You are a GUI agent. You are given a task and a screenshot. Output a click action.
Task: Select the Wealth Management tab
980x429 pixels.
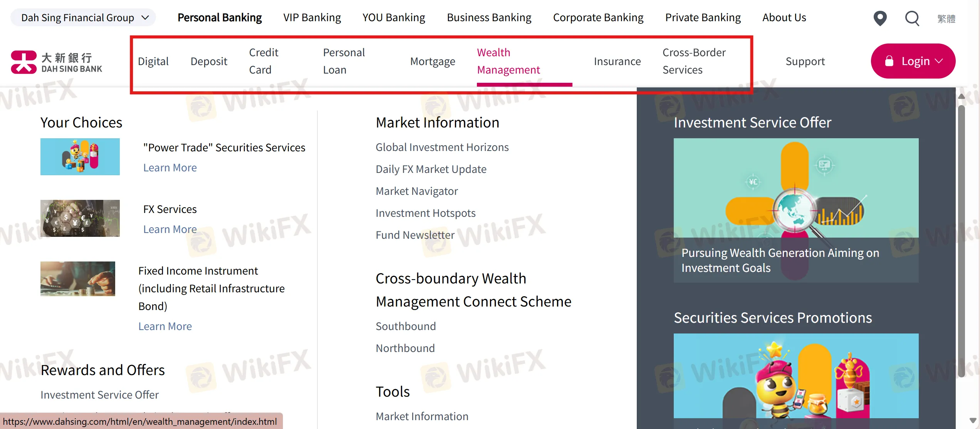(x=508, y=61)
